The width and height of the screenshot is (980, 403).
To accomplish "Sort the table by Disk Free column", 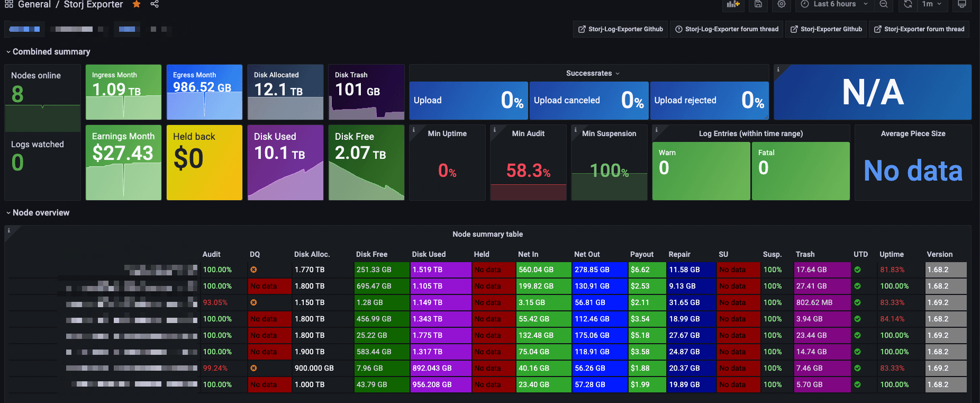I will (371, 254).
